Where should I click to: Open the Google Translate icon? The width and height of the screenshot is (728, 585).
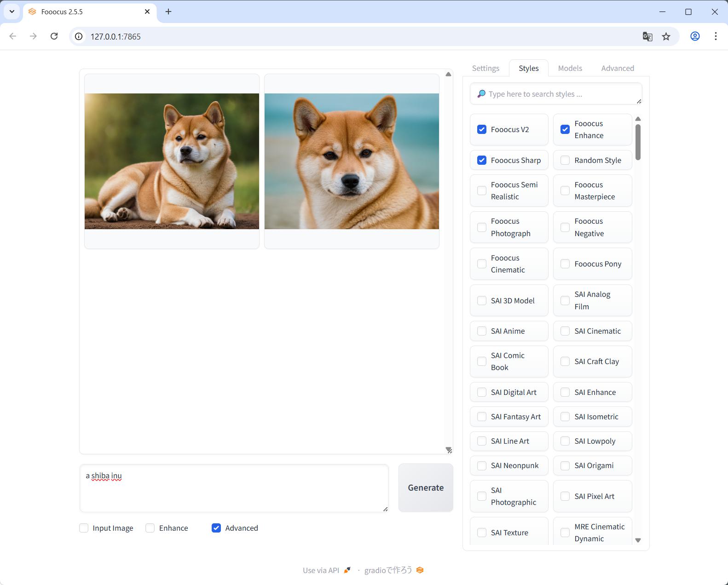pyautogui.click(x=647, y=36)
